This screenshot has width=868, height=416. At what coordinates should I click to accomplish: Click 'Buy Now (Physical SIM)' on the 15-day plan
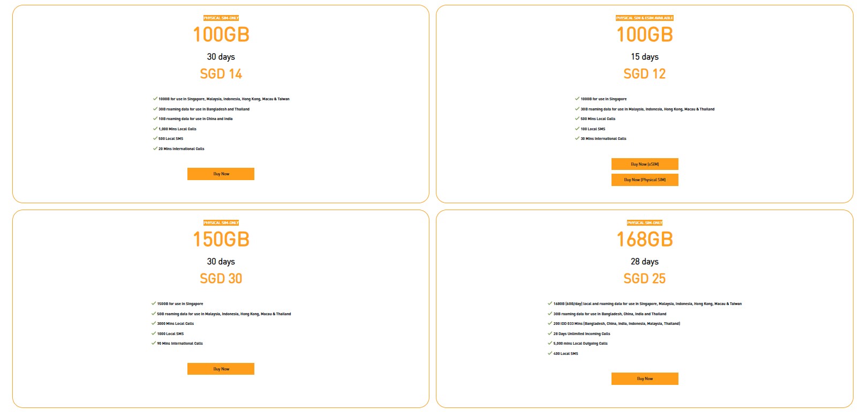coord(645,180)
